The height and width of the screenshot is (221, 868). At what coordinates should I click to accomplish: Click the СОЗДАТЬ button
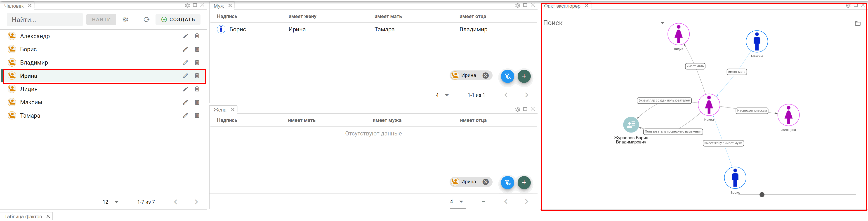178,19
